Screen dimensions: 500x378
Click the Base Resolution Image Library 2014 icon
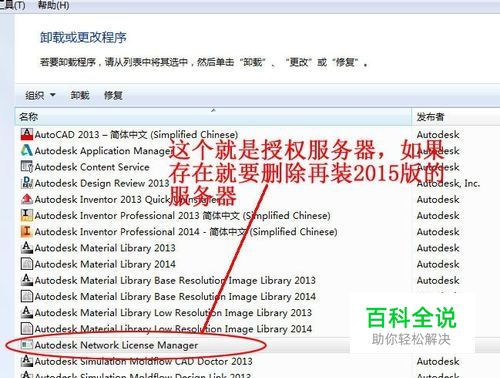pyautogui.click(x=27, y=296)
